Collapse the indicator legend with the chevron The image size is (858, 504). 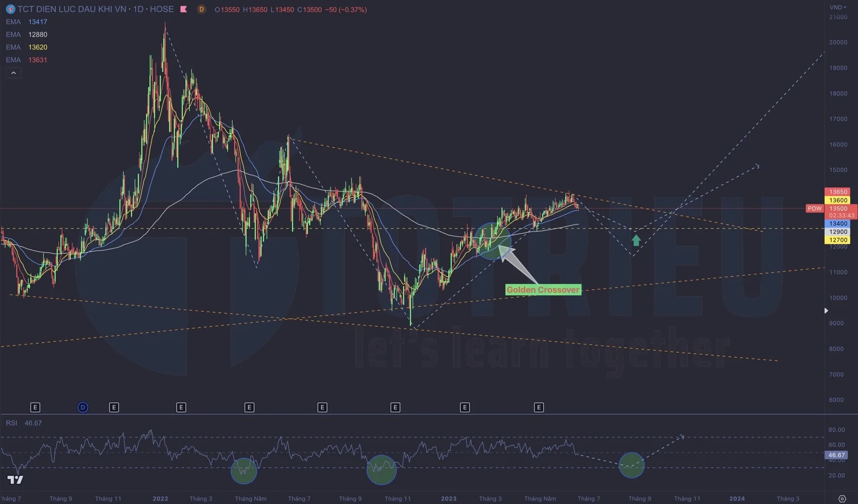[x=14, y=73]
